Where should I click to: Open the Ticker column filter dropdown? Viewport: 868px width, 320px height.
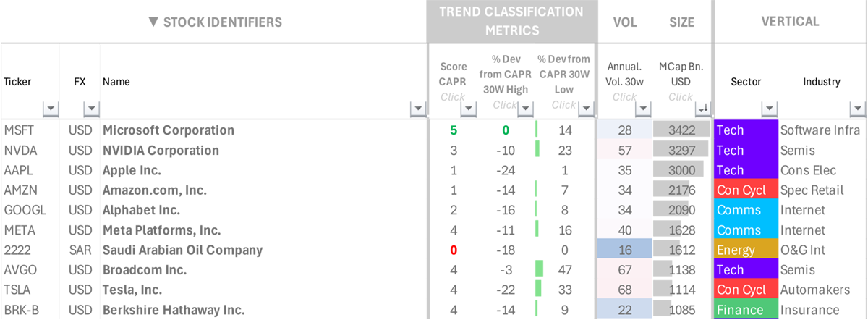coord(50,109)
